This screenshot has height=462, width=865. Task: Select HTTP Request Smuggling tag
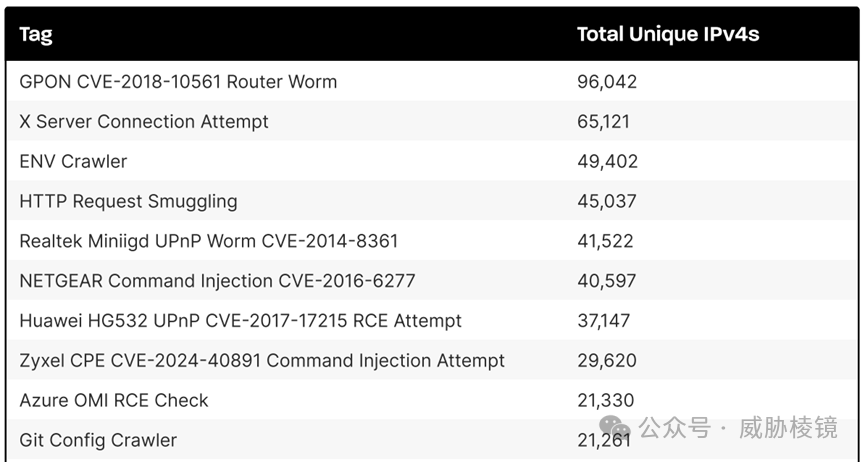click(128, 201)
